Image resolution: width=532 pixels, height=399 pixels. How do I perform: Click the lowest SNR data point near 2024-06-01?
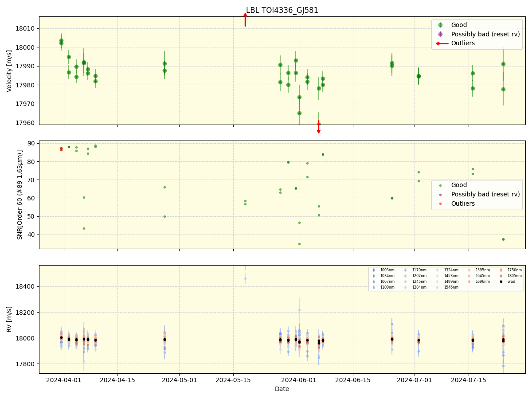299,244
